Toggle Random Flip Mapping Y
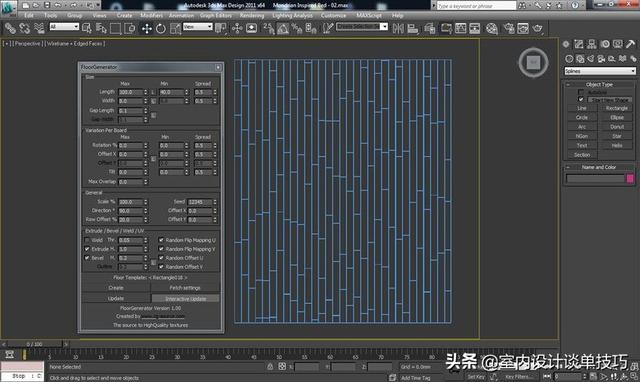640x382 pixels. [161, 249]
